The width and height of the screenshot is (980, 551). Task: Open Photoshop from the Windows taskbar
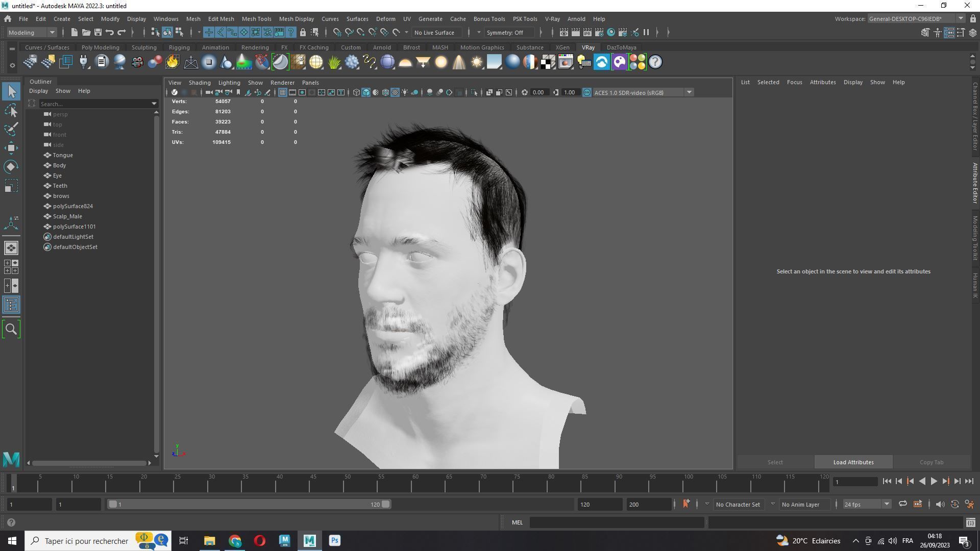(335, 541)
